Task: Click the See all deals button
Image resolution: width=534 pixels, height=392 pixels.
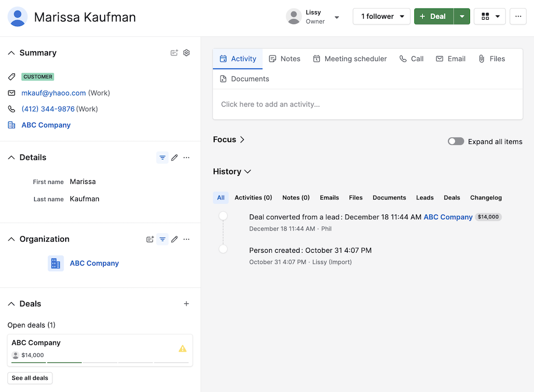Action: [x=30, y=378]
